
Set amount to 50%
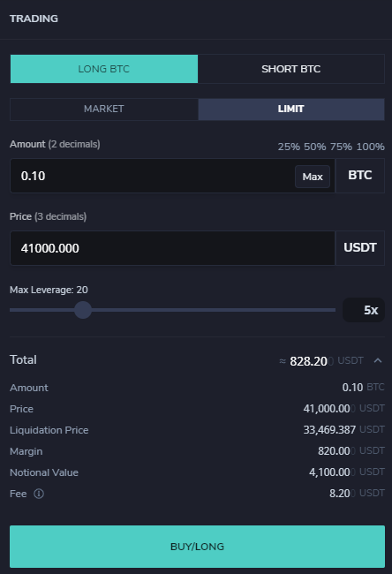315,147
